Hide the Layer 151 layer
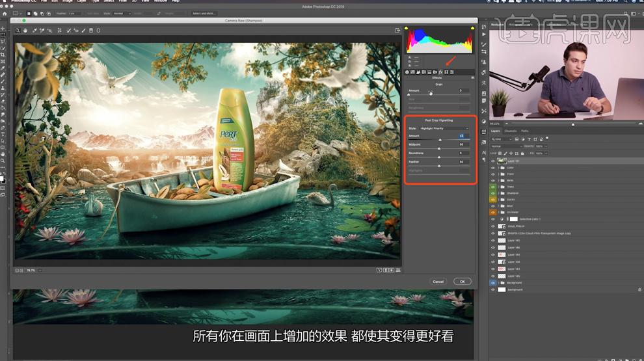The width and height of the screenshot is (644, 361). click(493, 161)
